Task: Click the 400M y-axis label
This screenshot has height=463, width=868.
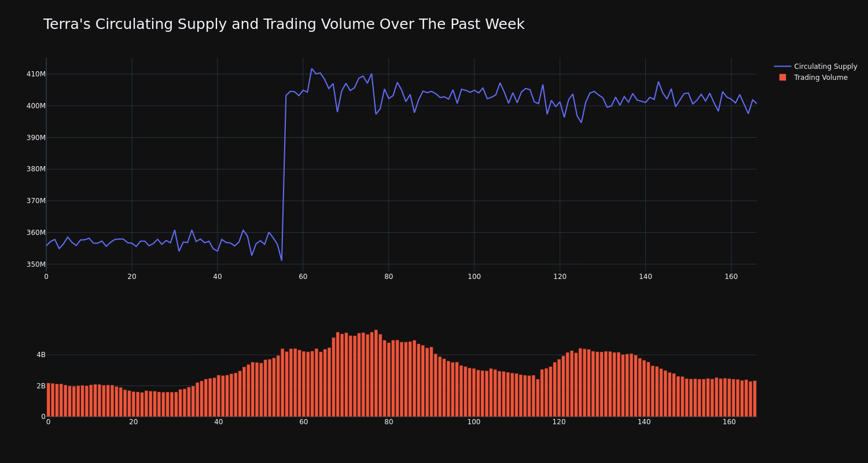Action: 35,106
